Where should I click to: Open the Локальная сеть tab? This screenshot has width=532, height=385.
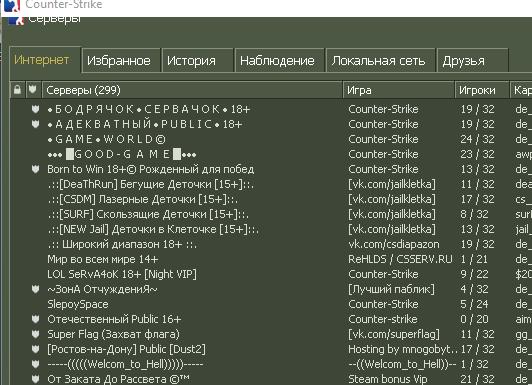coord(380,61)
